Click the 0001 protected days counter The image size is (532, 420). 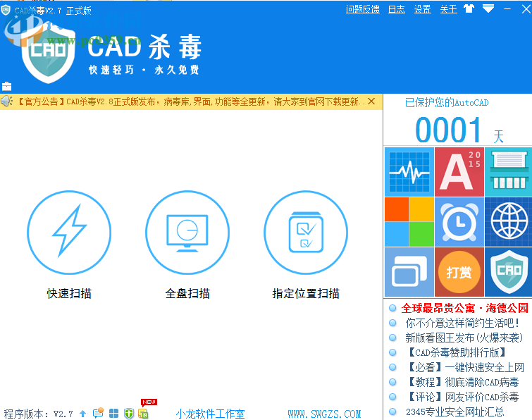tap(448, 130)
